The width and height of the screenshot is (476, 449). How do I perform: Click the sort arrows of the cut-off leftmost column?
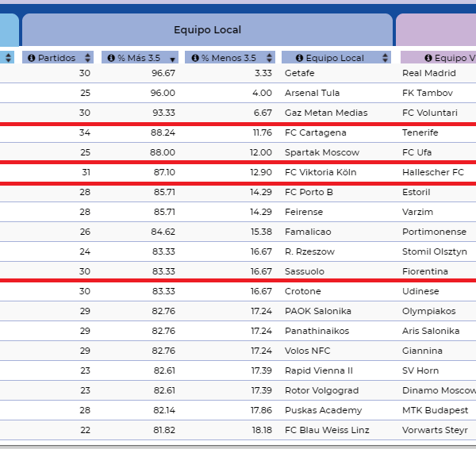8,58
